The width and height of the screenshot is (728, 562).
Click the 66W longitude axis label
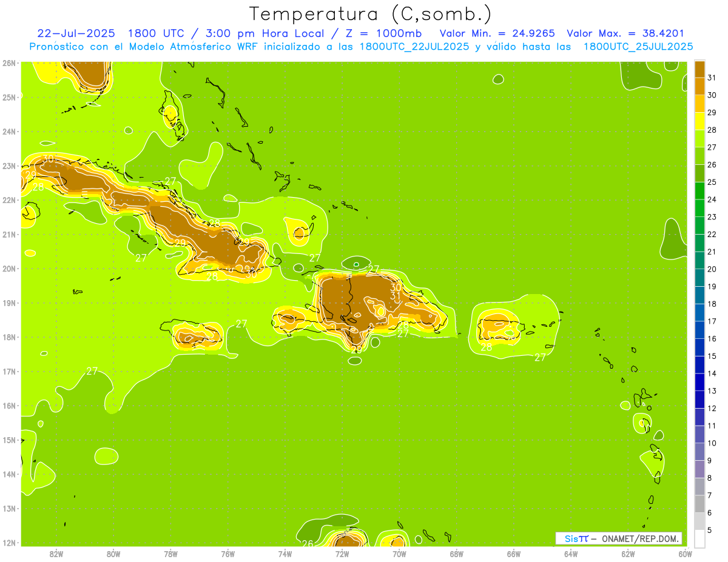tap(514, 554)
